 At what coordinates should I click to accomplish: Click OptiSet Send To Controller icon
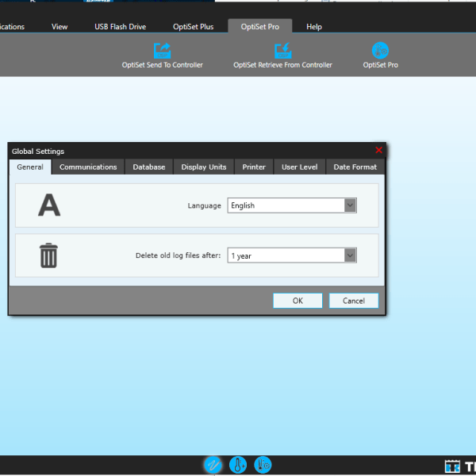pos(162,51)
